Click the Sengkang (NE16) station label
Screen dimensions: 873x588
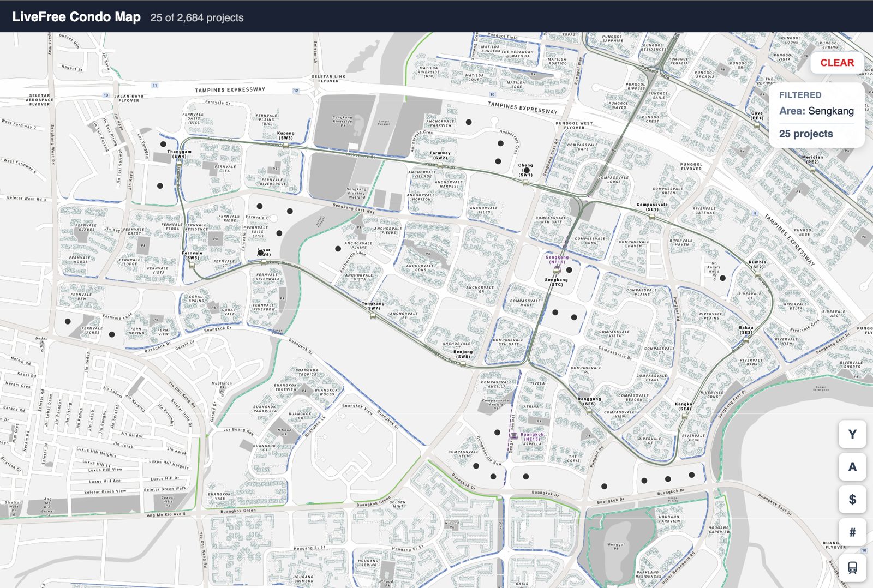[557, 259]
